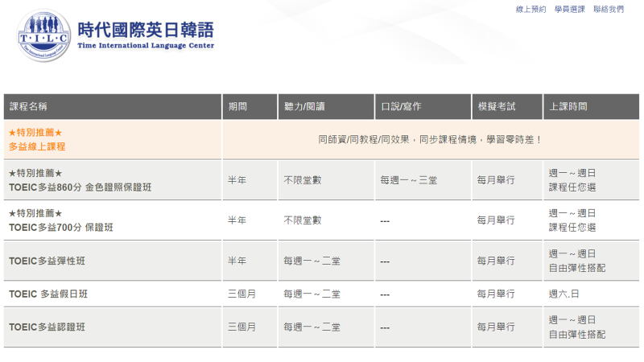The image size is (644, 362).
Task: Click 半年 in the 700分 row
Action: coord(237,220)
